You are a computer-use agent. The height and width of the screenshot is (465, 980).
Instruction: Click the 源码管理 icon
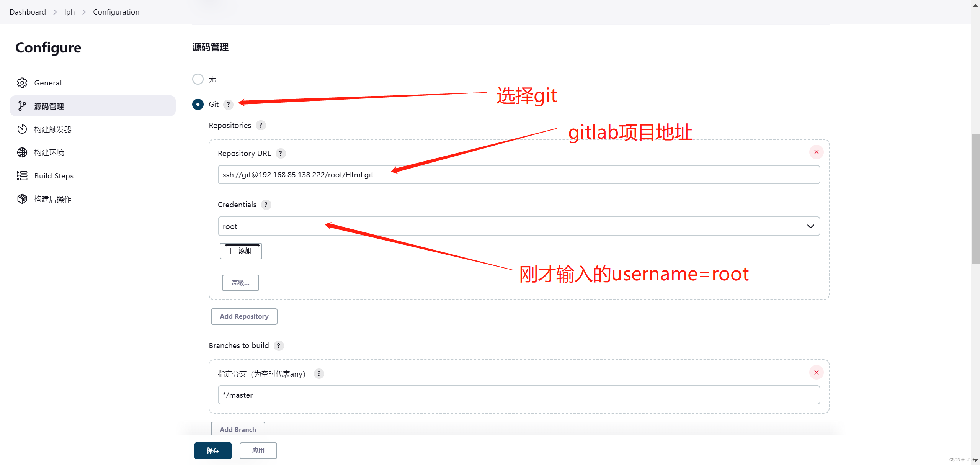point(23,106)
